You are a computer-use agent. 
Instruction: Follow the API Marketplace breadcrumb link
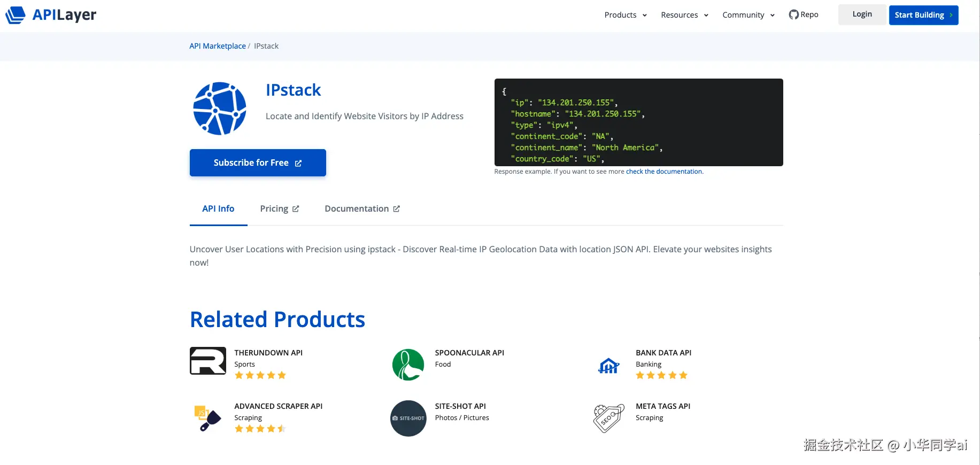tap(218, 46)
